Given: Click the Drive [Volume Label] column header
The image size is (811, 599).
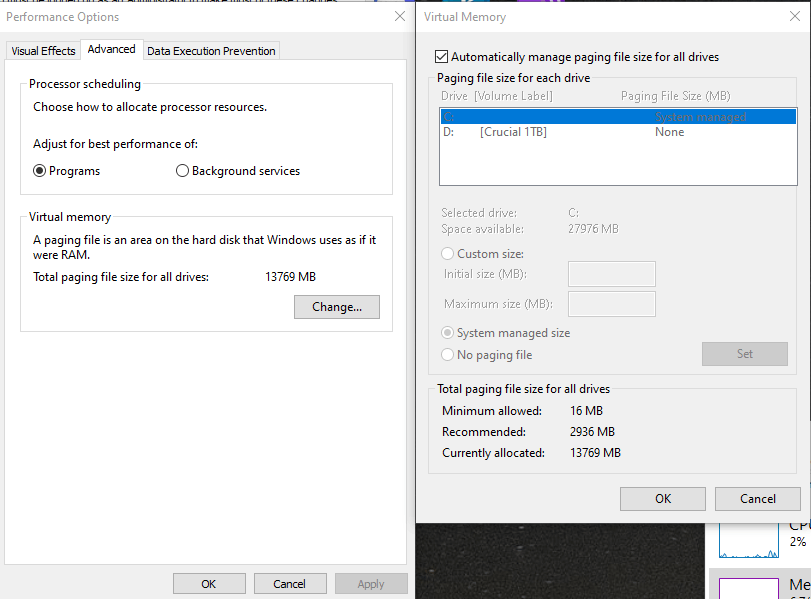Looking at the screenshot, I should (x=497, y=96).
